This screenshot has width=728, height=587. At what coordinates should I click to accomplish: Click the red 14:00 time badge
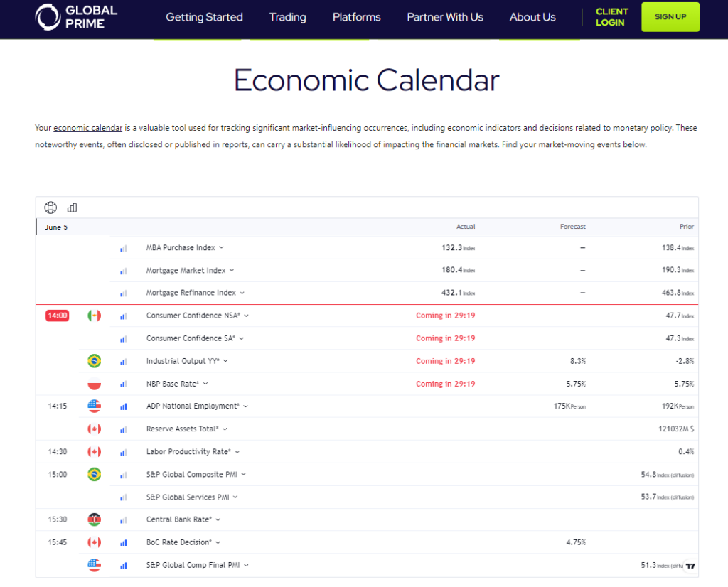[x=58, y=315]
